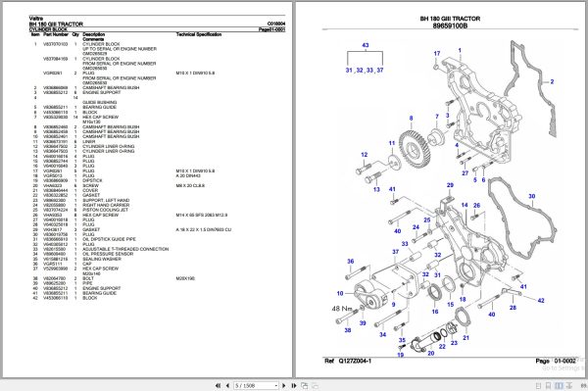Click the 'Description' column header

pos(94,34)
